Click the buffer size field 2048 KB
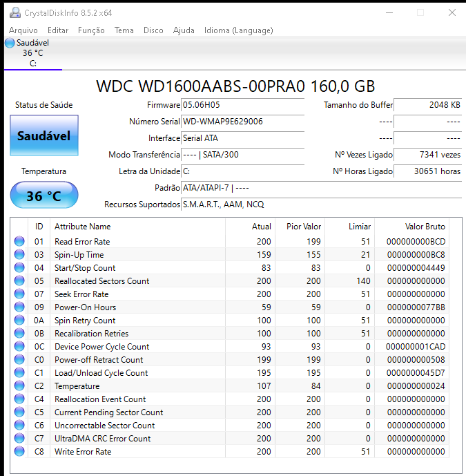 click(x=428, y=105)
